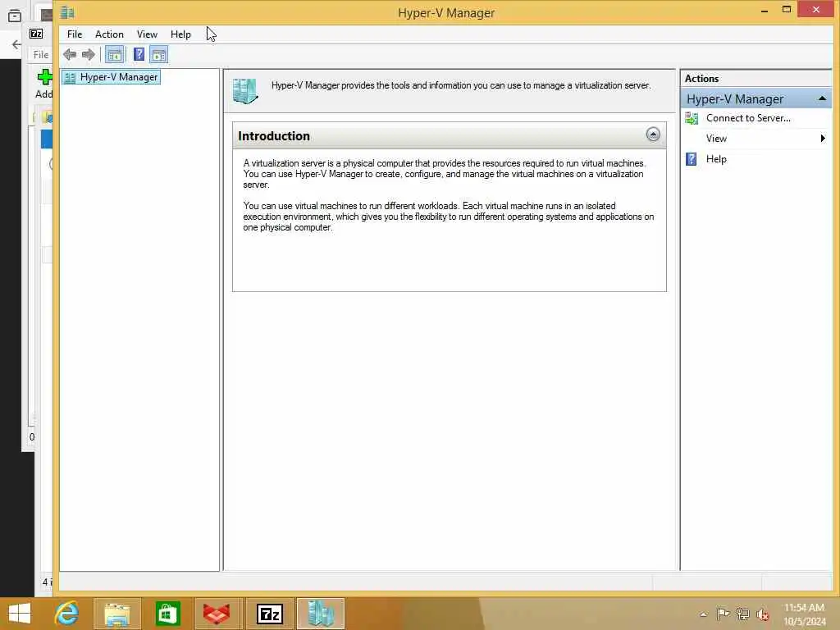Click network tray icon
840x630 pixels.
pos(742,614)
